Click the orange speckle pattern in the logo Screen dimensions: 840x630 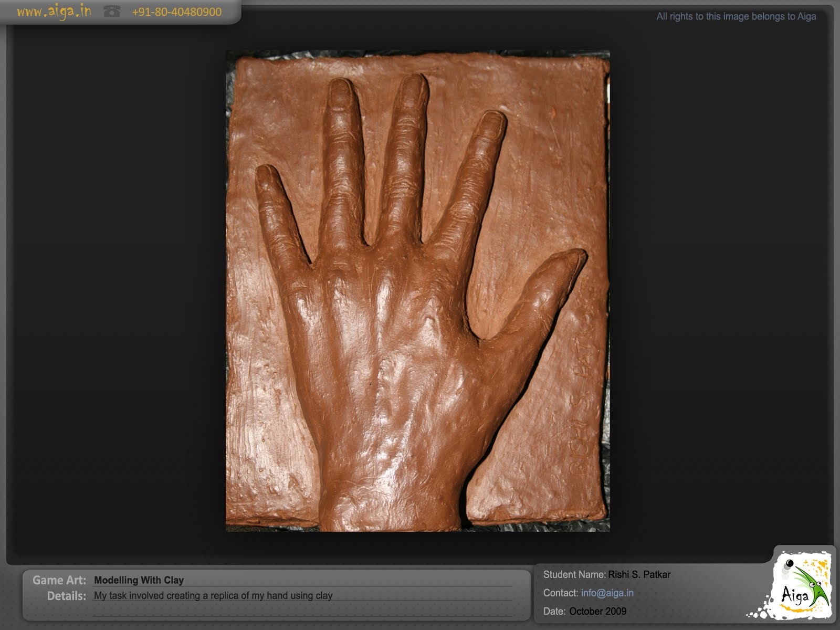click(x=821, y=567)
